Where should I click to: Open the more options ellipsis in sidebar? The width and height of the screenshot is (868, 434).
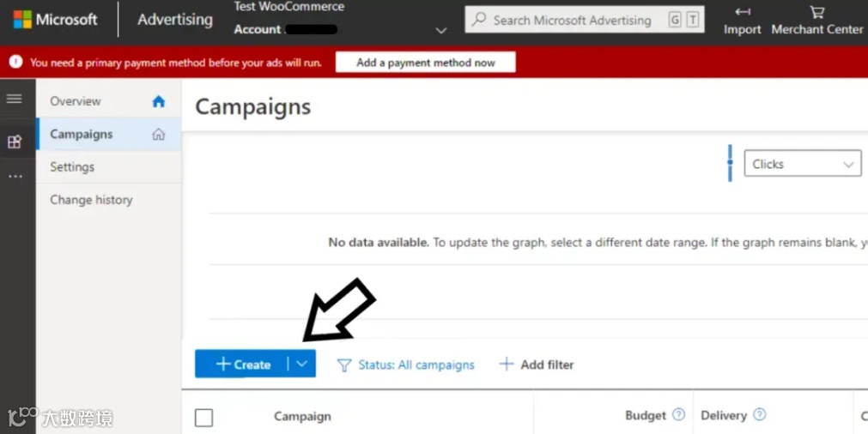pyautogui.click(x=15, y=177)
